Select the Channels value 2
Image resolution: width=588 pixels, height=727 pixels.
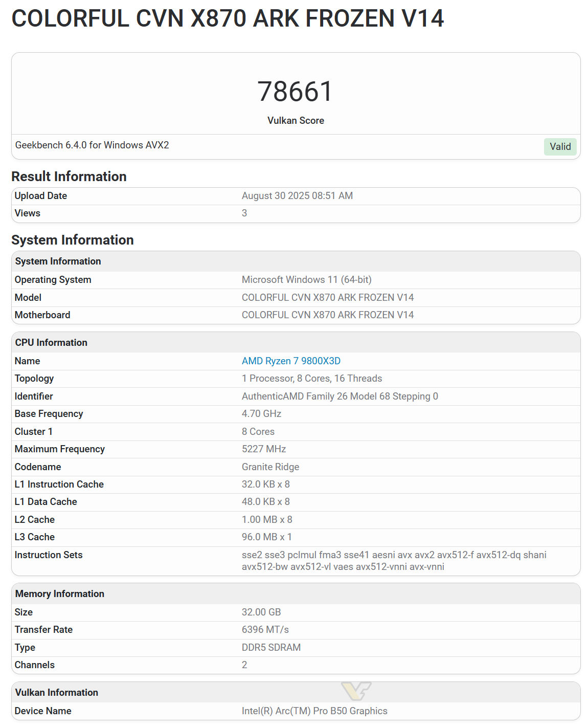tap(244, 665)
